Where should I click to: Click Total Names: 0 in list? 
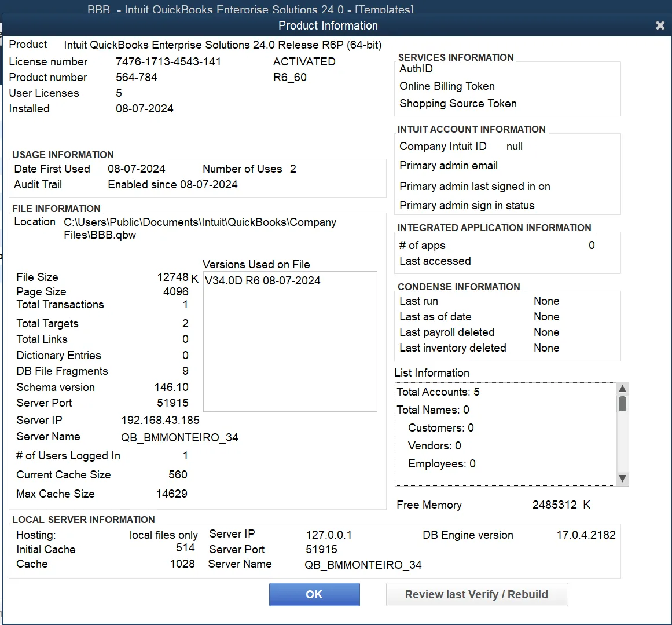coord(433,410)
